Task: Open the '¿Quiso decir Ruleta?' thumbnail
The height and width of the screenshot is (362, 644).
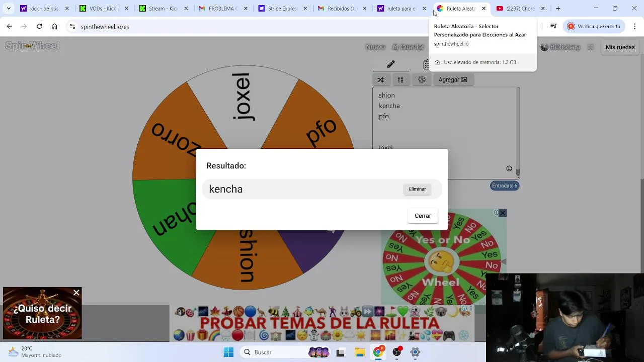Action: pos(42,314)
